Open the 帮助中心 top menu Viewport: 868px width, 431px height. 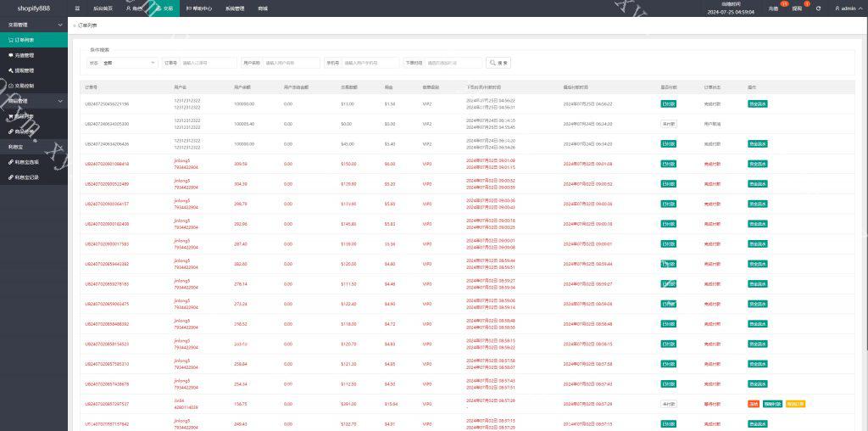pyautogui.click(x=198, y=8)
